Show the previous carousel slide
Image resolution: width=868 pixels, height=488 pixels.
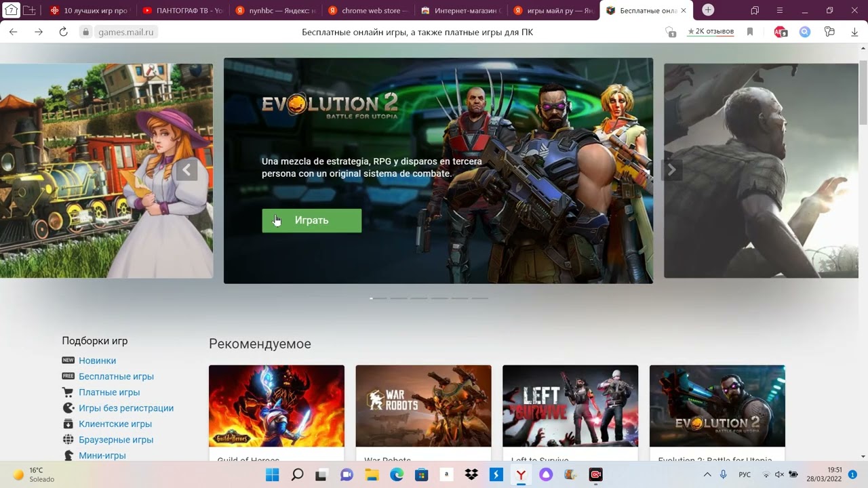pos(186,170)
